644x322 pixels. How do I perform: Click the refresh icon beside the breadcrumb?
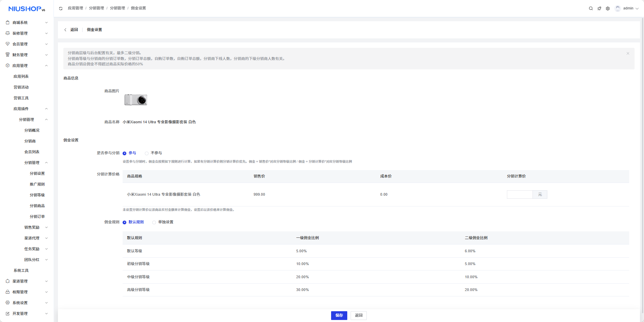point(61,8)
